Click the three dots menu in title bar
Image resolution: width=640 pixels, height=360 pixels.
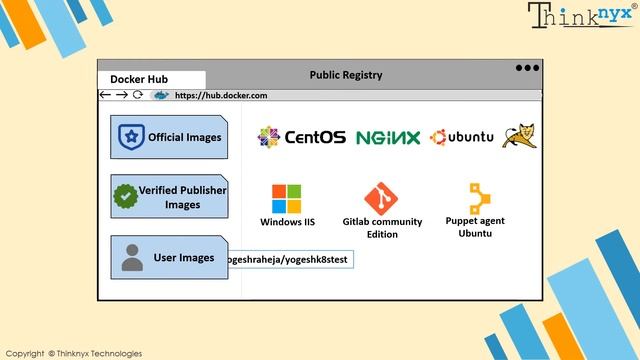527,68
